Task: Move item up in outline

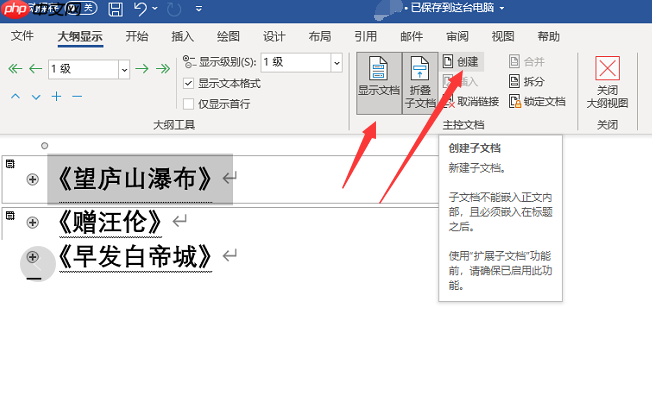Action: pos(15,96)
